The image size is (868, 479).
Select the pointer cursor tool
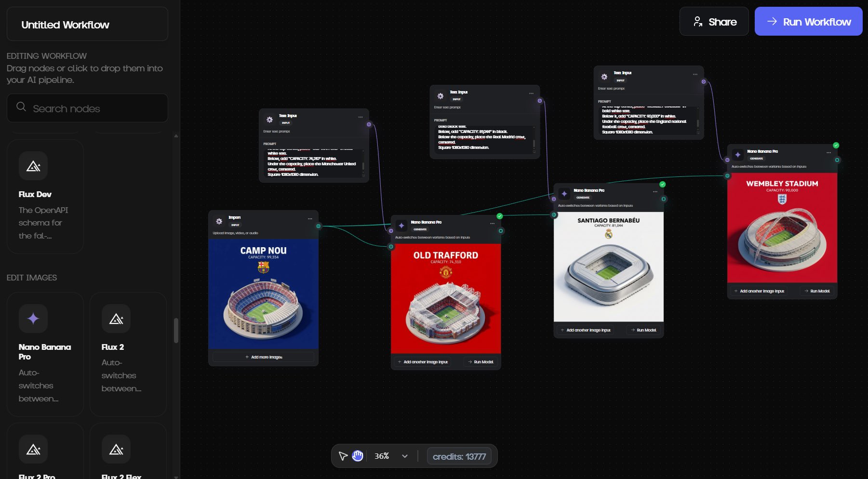point(343,456)
